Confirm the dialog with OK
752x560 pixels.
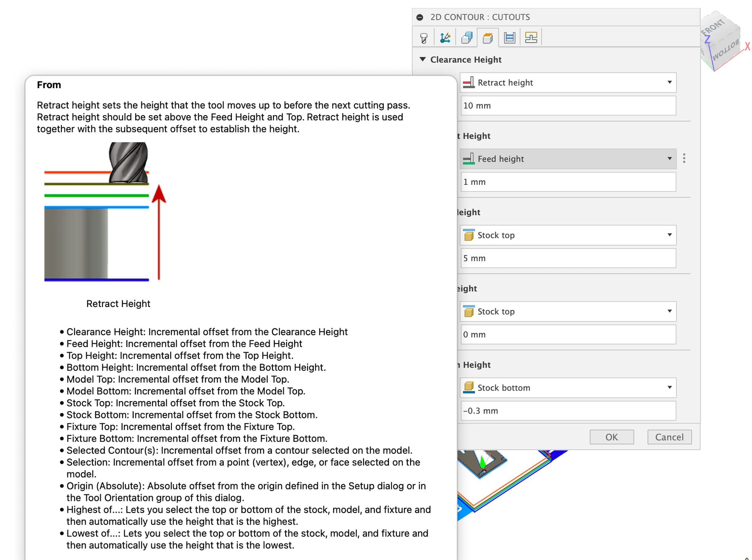tap(612, 437)
